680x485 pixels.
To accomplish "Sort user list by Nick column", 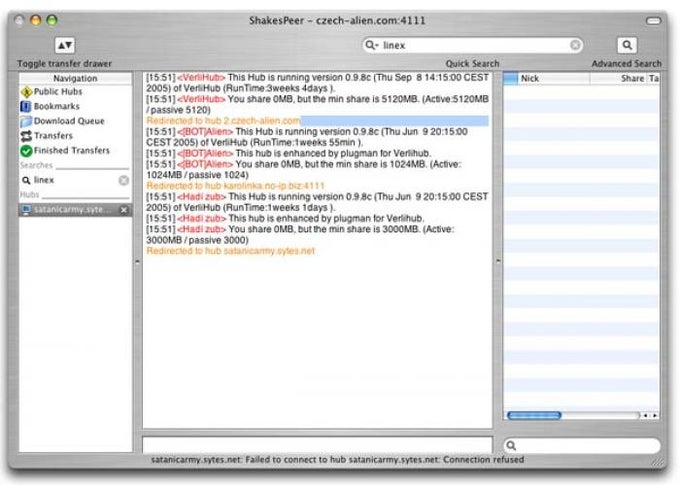I will (554, 79).
